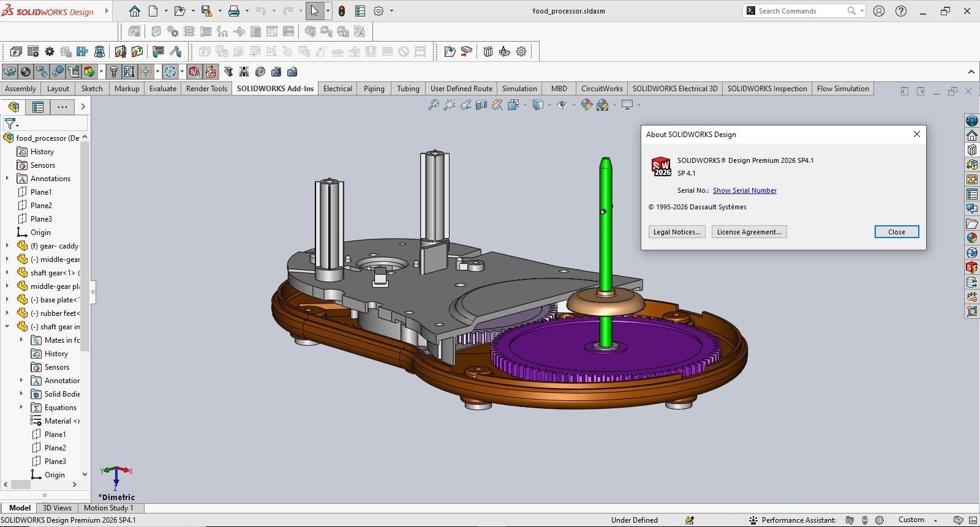The image size is (980, 527).
Task: Expand the Mates in food_processor folder
Action: click(x=21, y=340)
